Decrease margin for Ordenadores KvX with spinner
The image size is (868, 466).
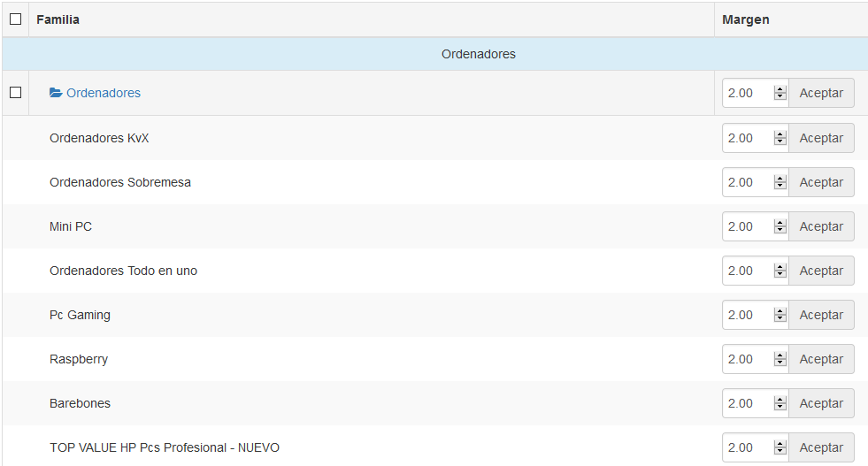click(x=780, y=142)
